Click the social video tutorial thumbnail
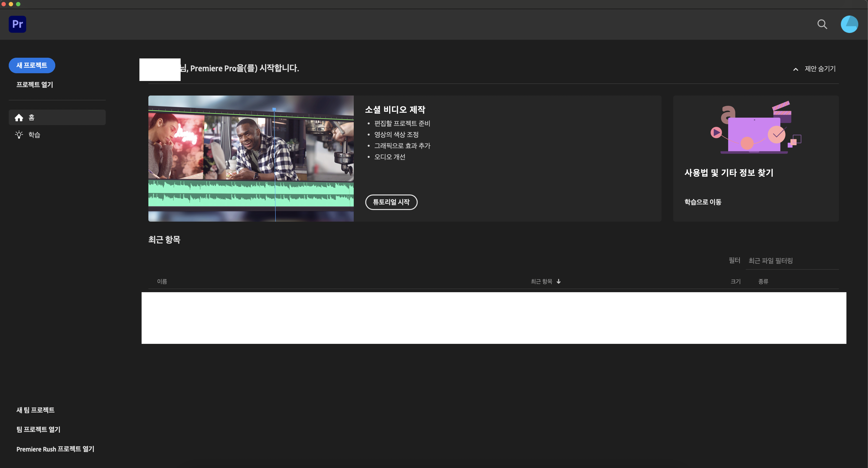This screenshot has width=868, height=468. 251,158
